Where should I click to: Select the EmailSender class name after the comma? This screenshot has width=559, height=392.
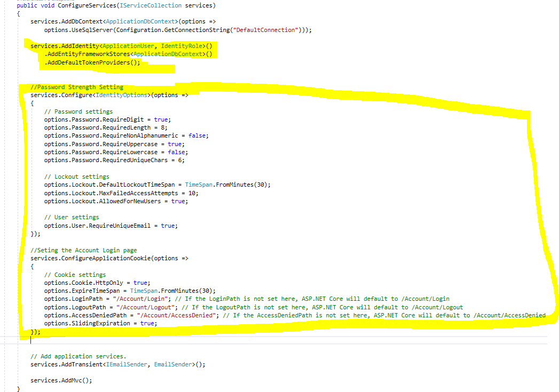coord(173,365)
